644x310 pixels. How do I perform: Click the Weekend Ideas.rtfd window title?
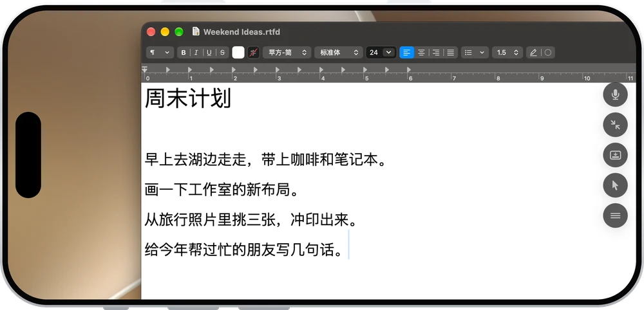(241, 32)
